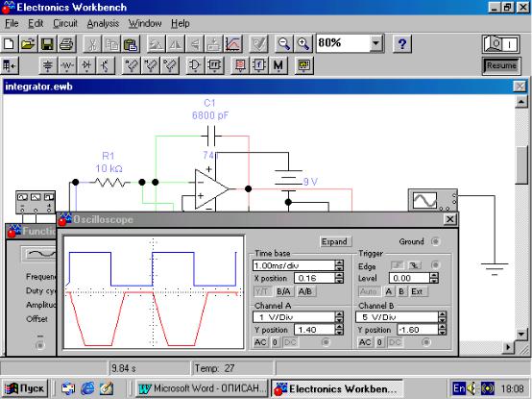Display analysis graphs icon

tap(233, 44)
